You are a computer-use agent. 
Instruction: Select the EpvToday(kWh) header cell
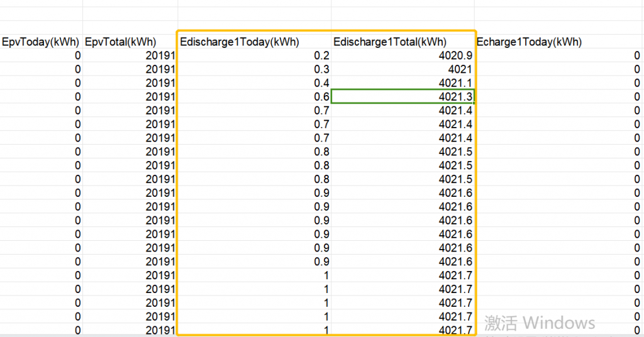click(x=41, y=41)
